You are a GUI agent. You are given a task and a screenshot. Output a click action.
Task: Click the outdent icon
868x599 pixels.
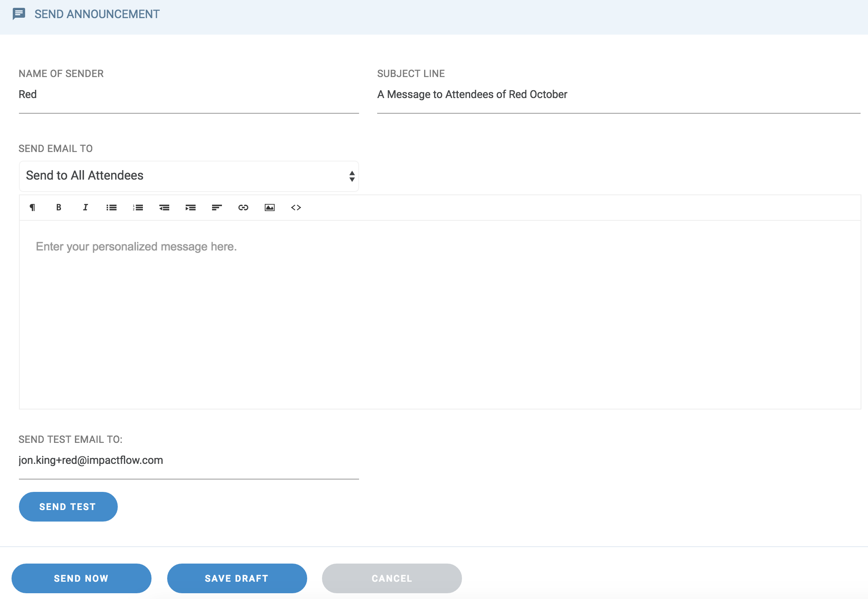point(164,207)
